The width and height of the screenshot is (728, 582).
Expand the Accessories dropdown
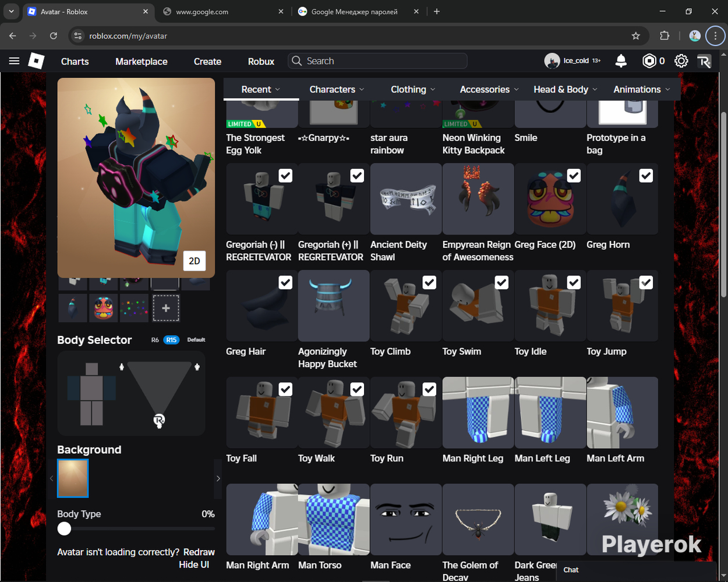point(489,89)
